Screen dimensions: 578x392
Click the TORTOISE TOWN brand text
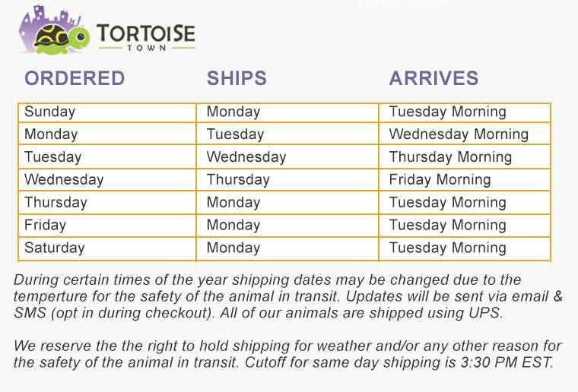[146, 37]
